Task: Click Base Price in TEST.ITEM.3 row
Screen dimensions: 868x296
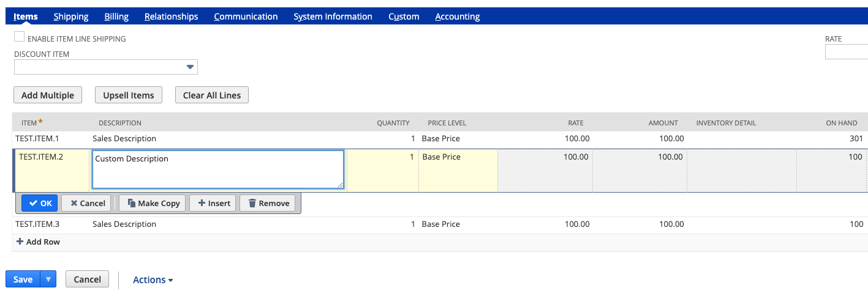Action: pyautogui.click(x=441, y=224)
